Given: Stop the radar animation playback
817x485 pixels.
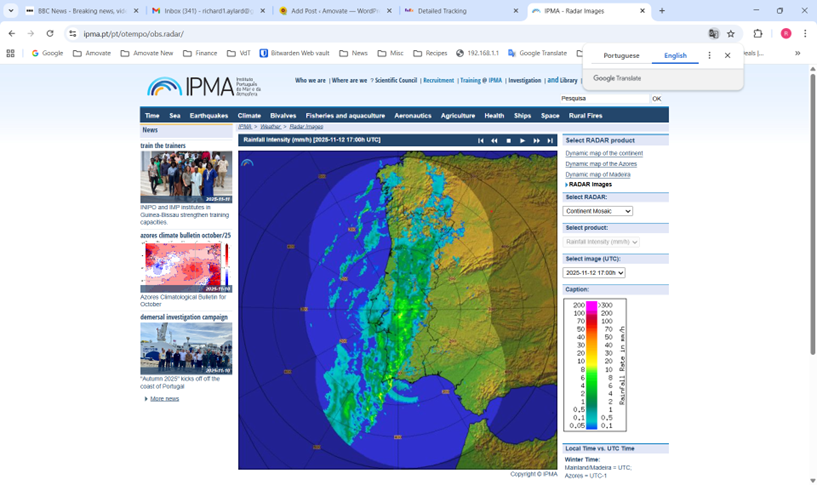Looking at the screenshot, I should coord(508,141).
